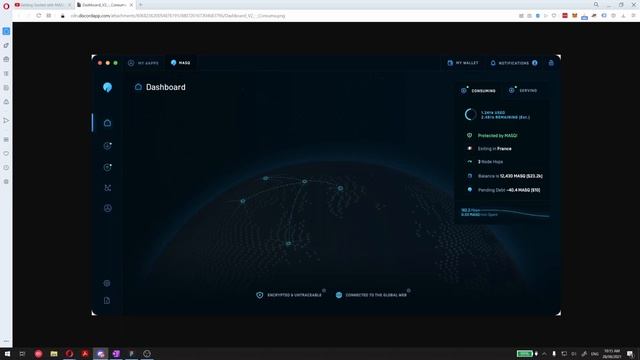The height and width of the screenshot is (360, 640).
Task: Click the search magnifier in the browser title bar
Action: point(596,4)
